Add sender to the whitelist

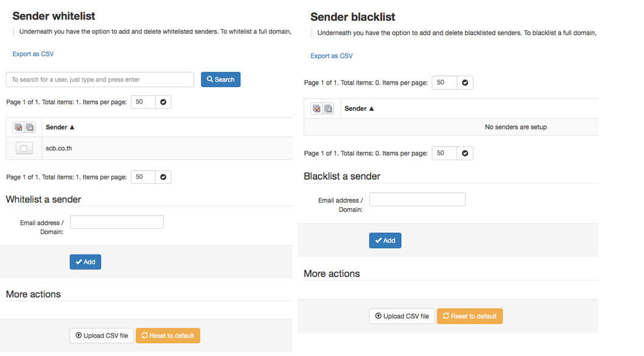click(85, 262)
